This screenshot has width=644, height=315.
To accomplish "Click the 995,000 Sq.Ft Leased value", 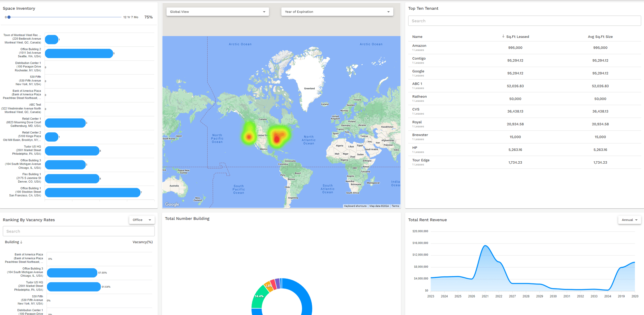I will coord(515,48).
